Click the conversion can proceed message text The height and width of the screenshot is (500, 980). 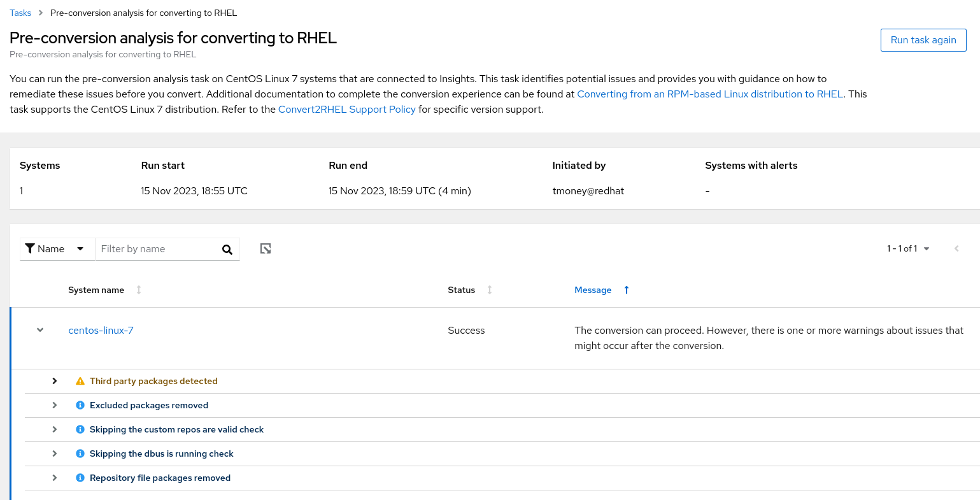click(769, 338)
